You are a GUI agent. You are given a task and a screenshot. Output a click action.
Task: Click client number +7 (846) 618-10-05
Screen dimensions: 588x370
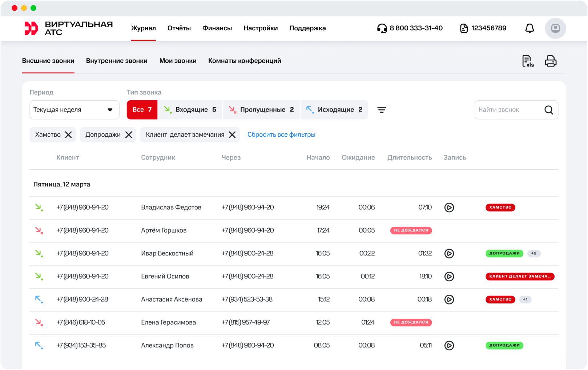[81, 322]
